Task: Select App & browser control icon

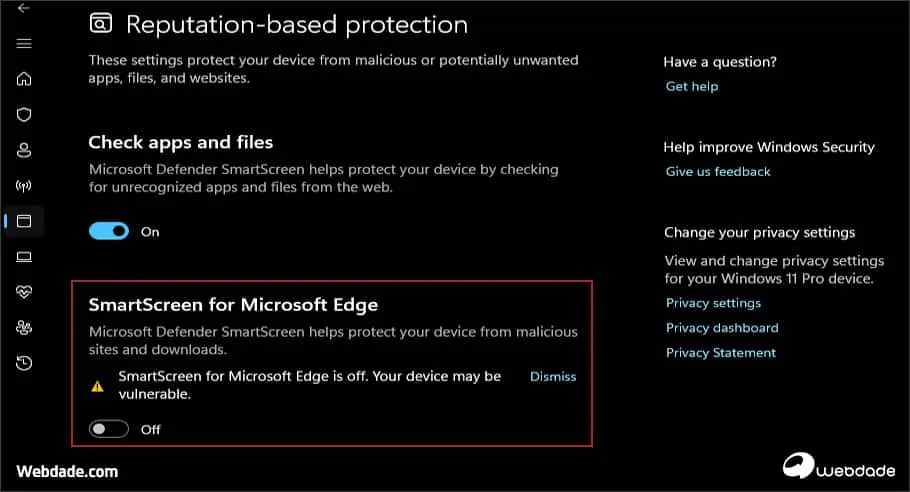Action: click(x=24, y=221)
